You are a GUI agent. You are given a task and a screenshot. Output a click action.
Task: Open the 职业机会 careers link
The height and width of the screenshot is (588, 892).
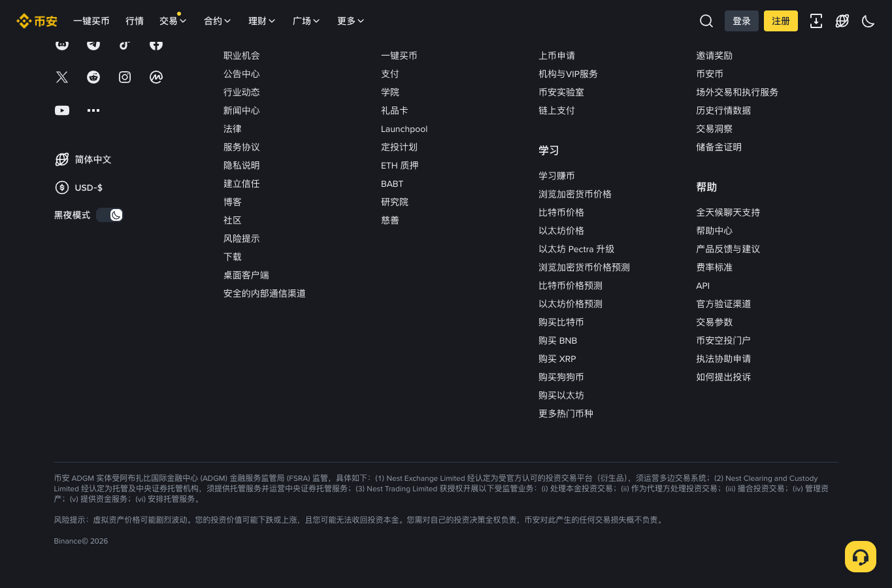click(242, 56)
